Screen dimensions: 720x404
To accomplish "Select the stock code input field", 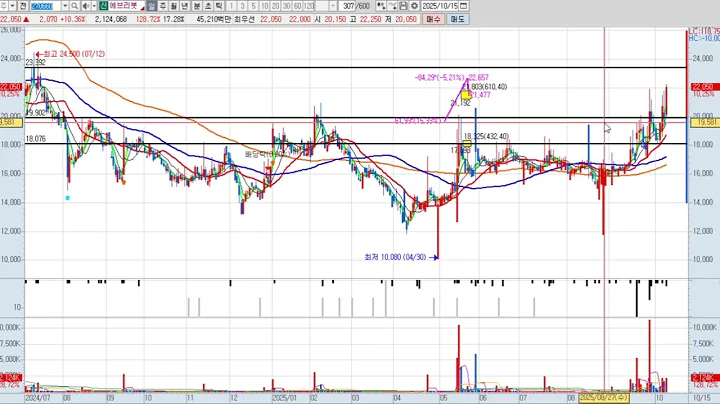I will point(45,6).
